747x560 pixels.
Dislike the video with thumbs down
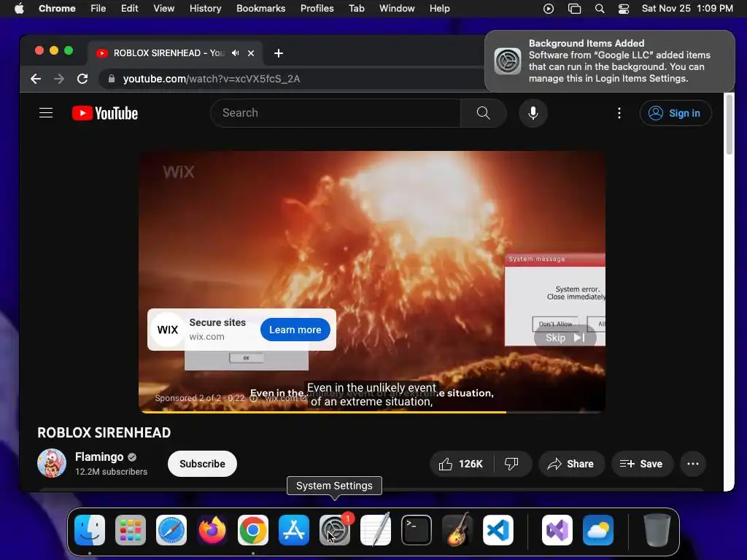tap(511, 464)
